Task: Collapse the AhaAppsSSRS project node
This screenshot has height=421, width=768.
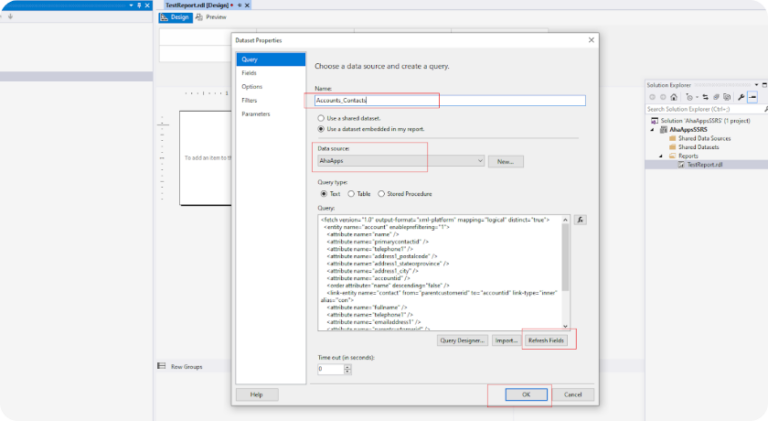Action: coord(652,129)
